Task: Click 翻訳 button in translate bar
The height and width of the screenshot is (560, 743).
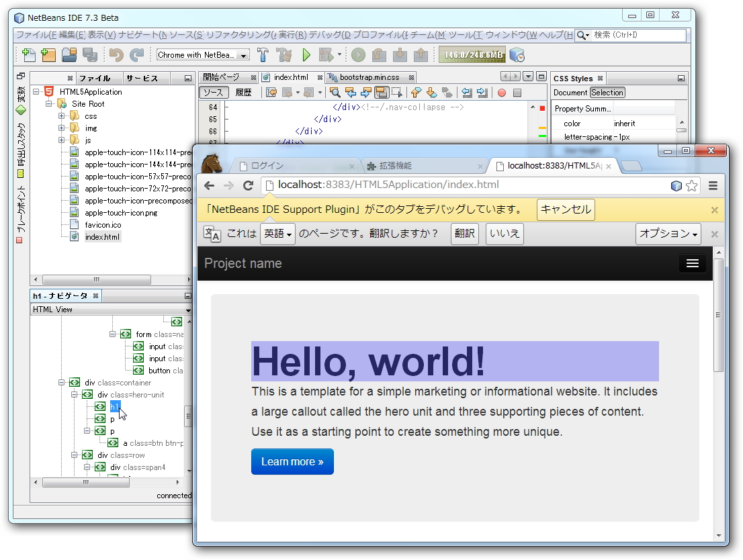Action: point(464,234)
